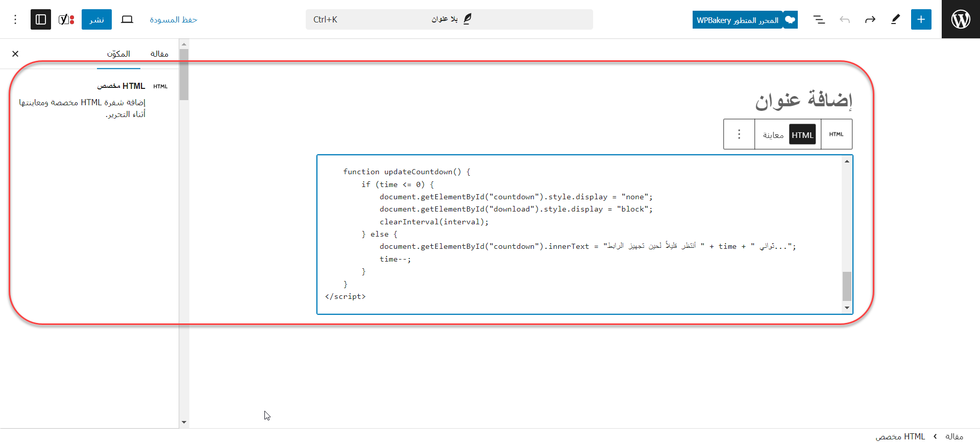The width and height of the screenshot is (980, 444).
Task: Switch block to معاينة preview mode
Action: (773, 135)
